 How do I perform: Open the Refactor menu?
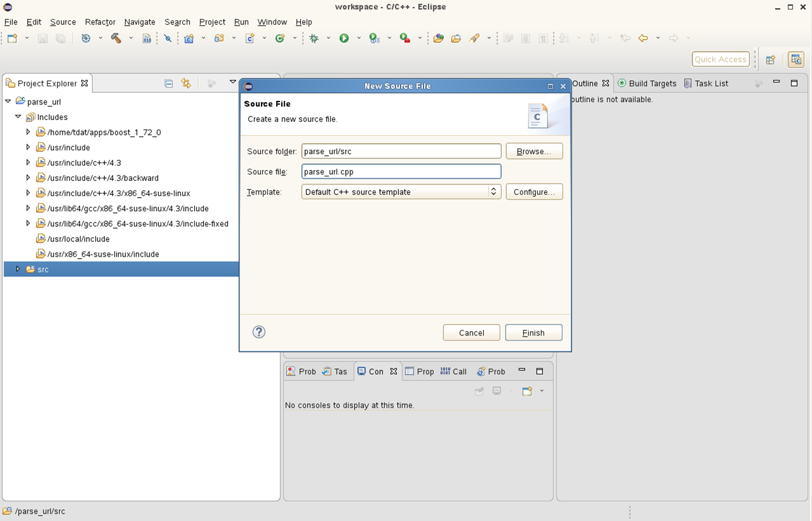100,22
